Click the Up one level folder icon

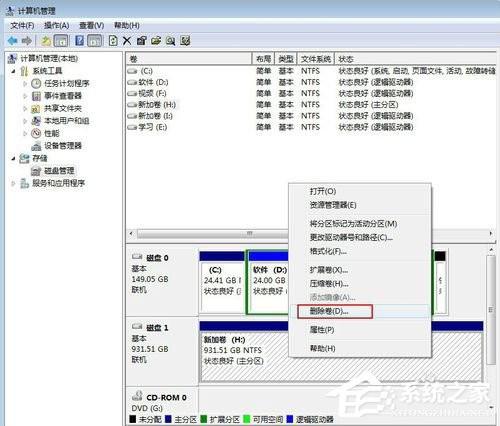click(46, 41)
